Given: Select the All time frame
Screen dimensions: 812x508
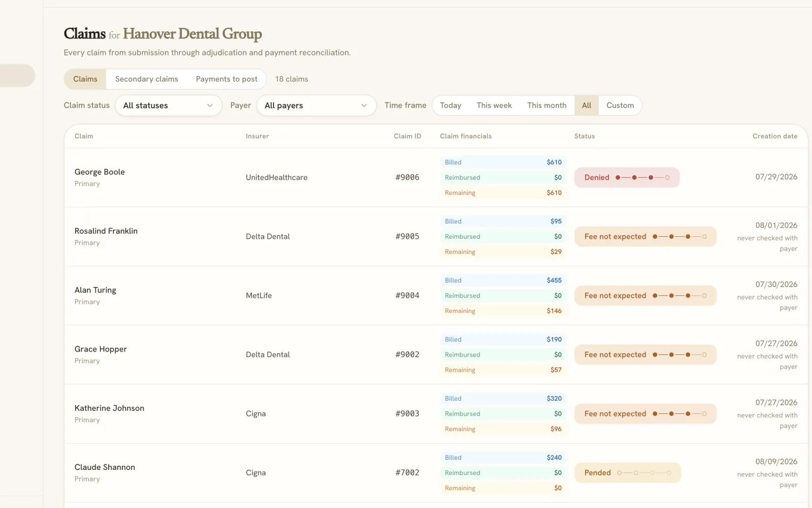Looking at the screenshot, I should coord(586,106).
